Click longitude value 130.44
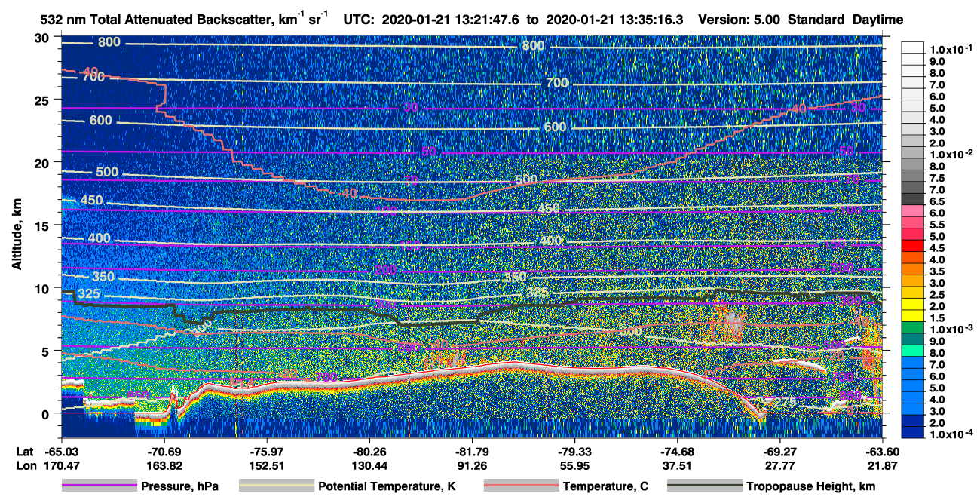 (369, 465)
